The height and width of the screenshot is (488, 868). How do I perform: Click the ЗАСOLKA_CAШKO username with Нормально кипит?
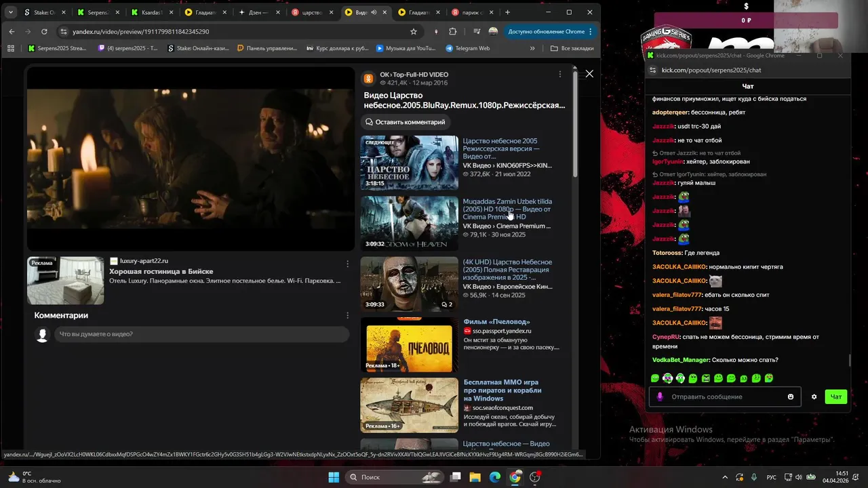[x=679, y=267]
